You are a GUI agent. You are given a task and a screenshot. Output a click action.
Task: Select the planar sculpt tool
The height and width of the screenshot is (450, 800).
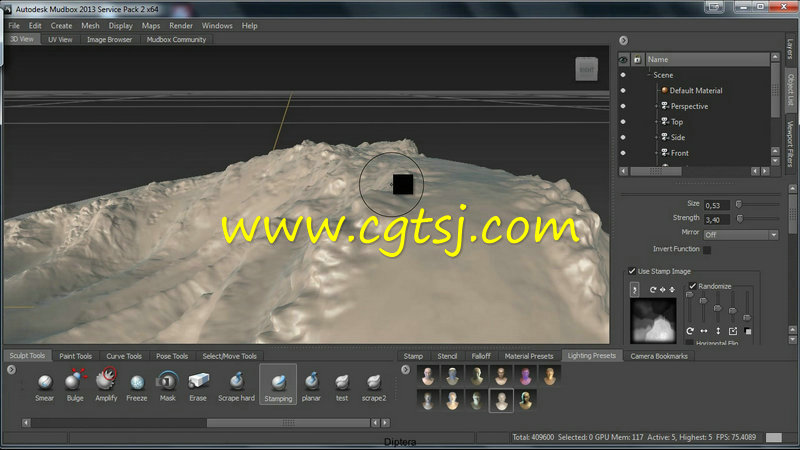pos(311,387)
